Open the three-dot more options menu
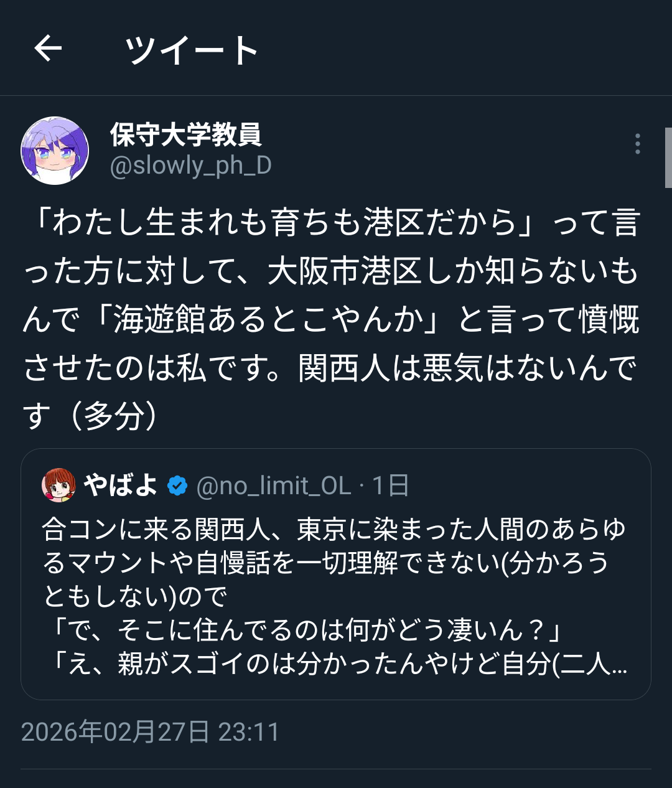The width and height of the screenshot is (672, 788). 637,144
